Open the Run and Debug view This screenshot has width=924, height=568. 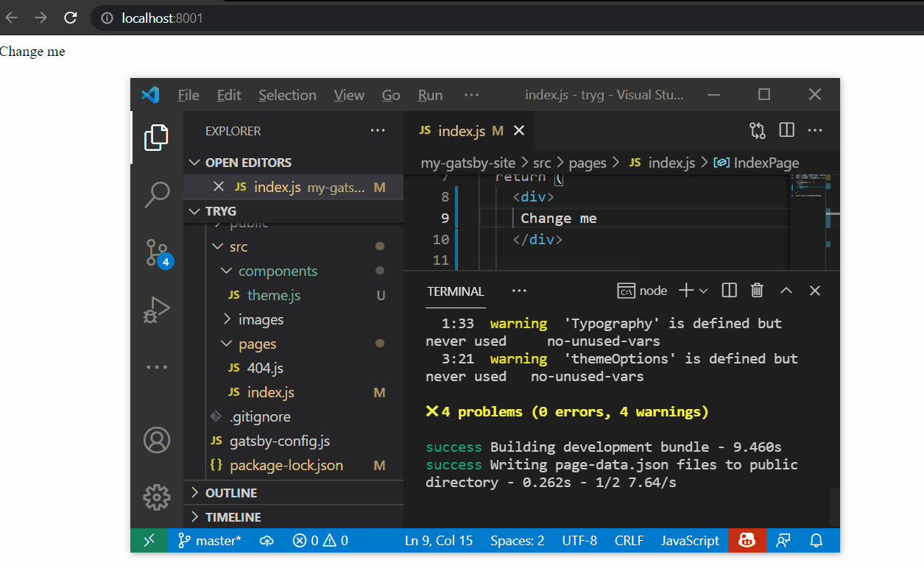157,309
